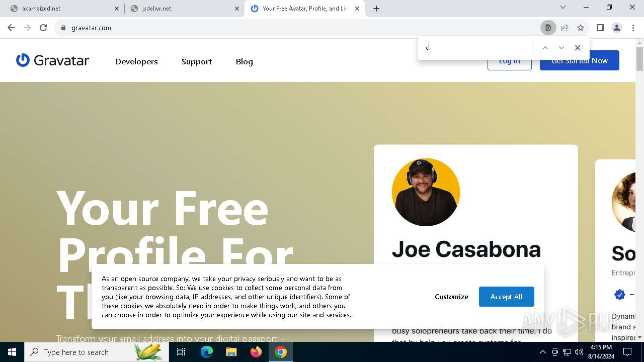Bookmark this tab with the star icon
This screenshot has width=644, height=362.
point(581,28)
